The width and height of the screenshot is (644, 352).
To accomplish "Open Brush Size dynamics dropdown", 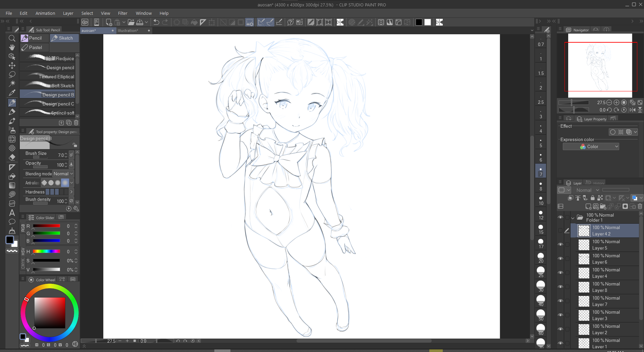I will [71, 155].
